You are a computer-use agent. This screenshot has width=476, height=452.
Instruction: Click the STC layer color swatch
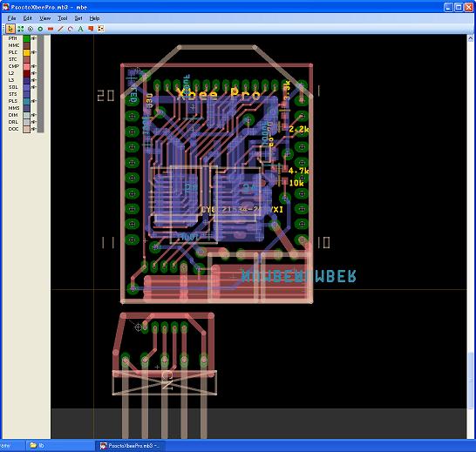tap(27, 59)
